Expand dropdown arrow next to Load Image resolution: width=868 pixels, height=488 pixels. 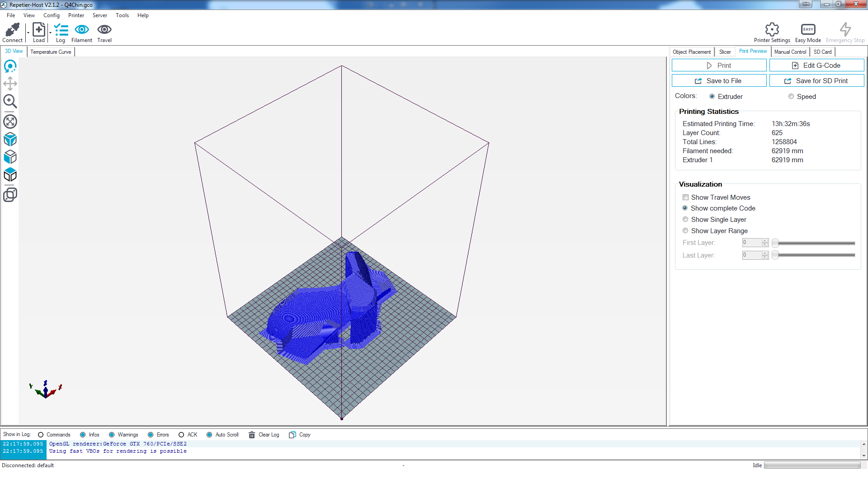coord(50,33)
